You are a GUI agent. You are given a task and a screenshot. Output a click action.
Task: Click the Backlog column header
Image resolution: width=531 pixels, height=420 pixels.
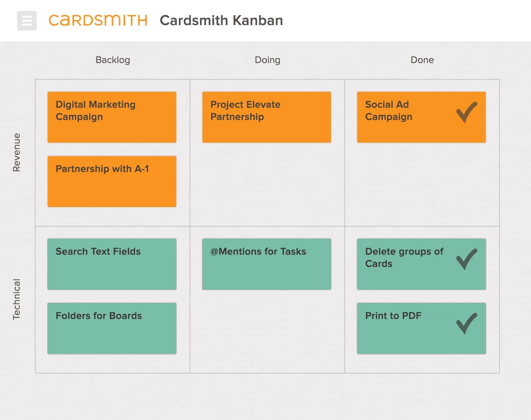[x=113, y=60]
